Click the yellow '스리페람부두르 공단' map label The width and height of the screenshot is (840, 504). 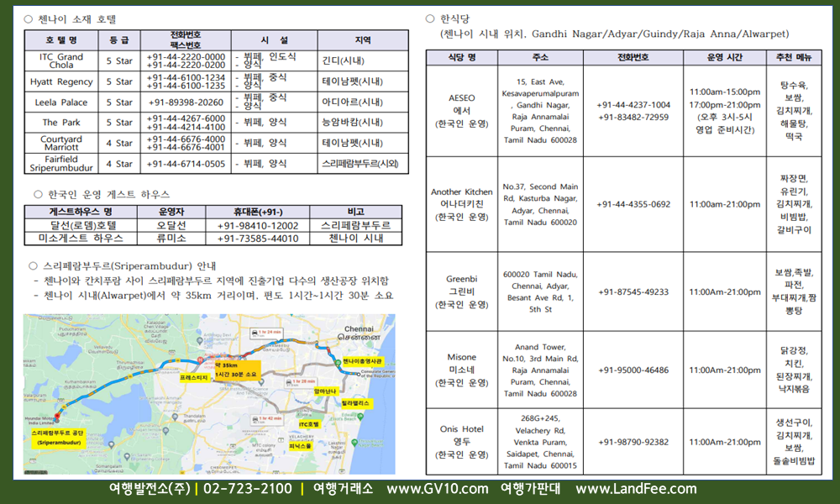point(59,438)
